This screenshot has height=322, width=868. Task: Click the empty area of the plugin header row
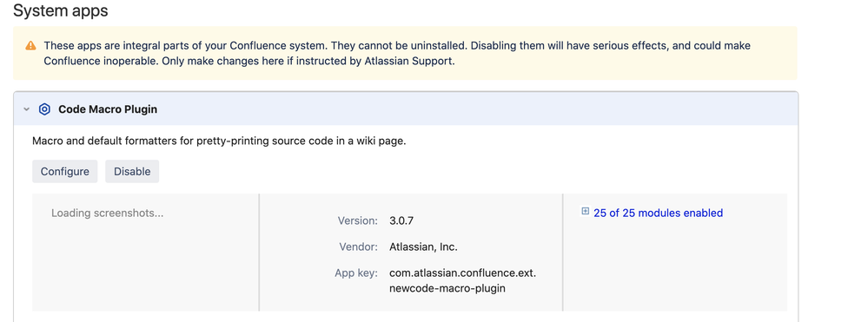476,109
